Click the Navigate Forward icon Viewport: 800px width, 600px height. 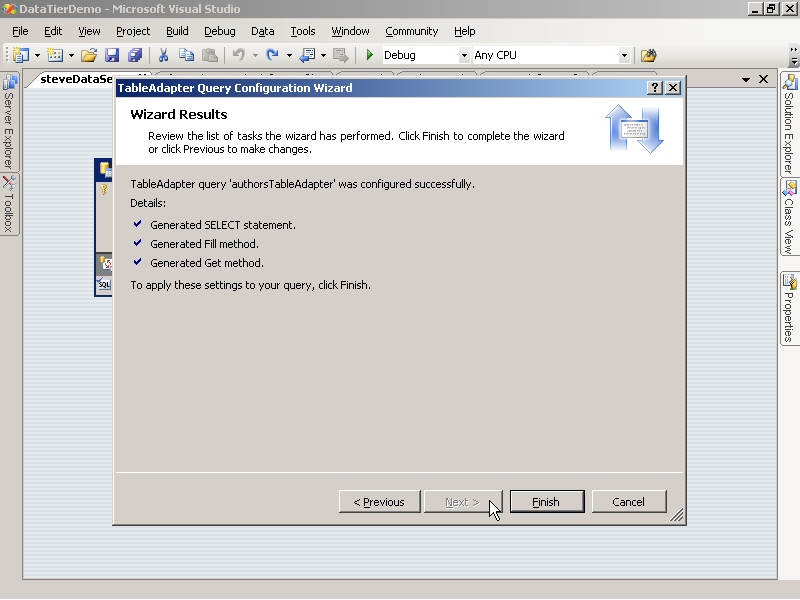click(x=340, y=55)
